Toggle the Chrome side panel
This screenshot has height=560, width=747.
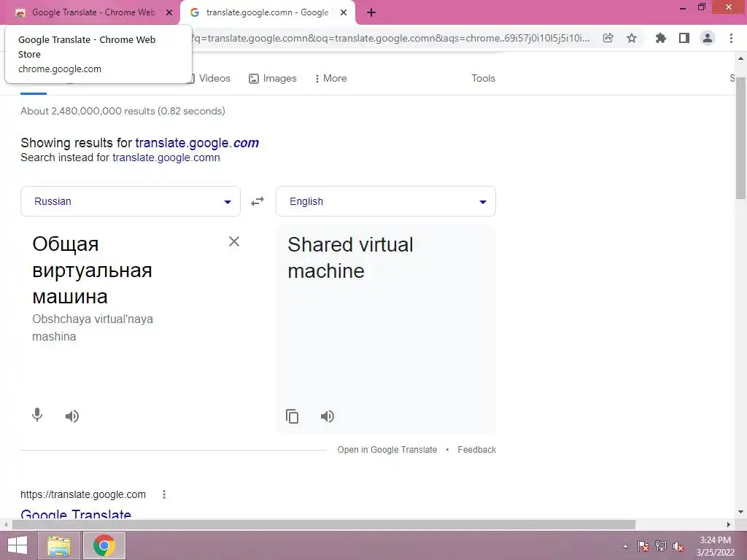(684, 38)
